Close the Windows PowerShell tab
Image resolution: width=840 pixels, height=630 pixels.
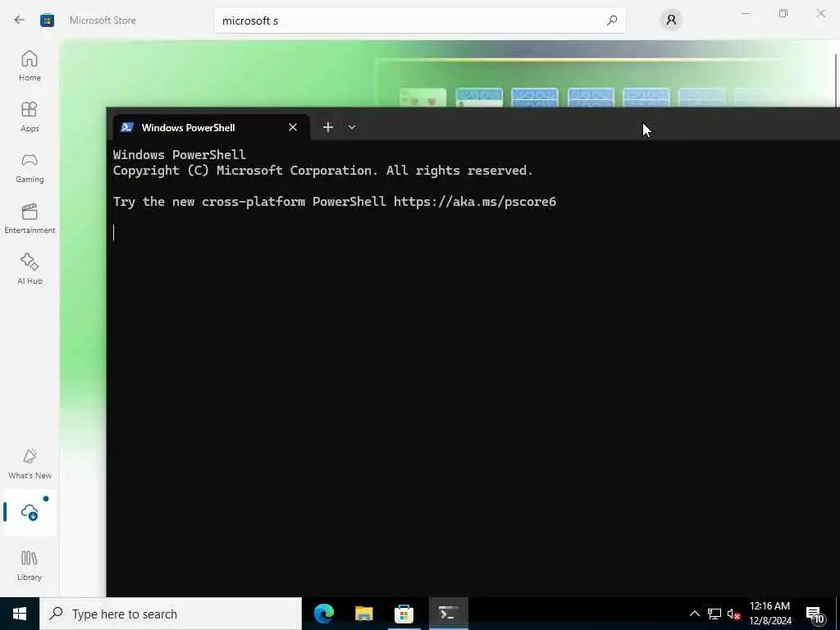pyautogui.click(x=293, y=127)
